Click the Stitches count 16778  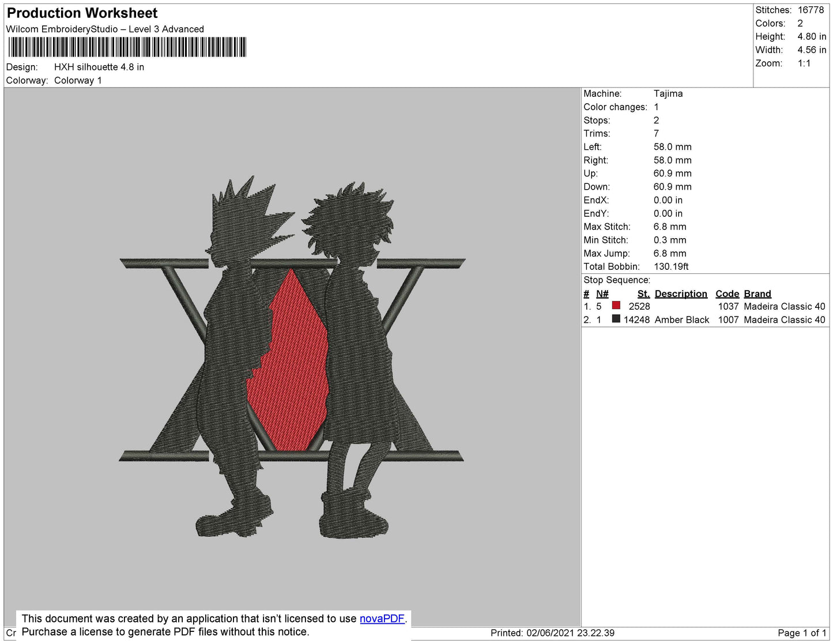click(811, 10)
